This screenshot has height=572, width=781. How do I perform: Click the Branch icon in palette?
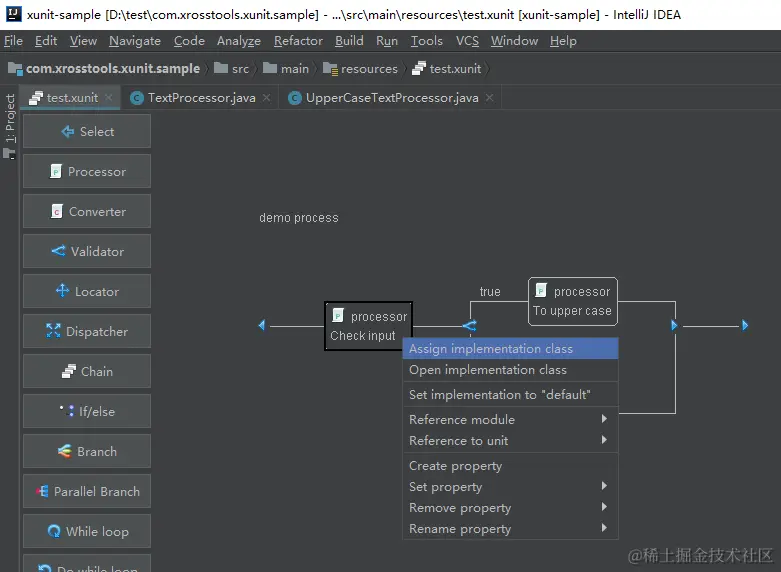point(65,451)
